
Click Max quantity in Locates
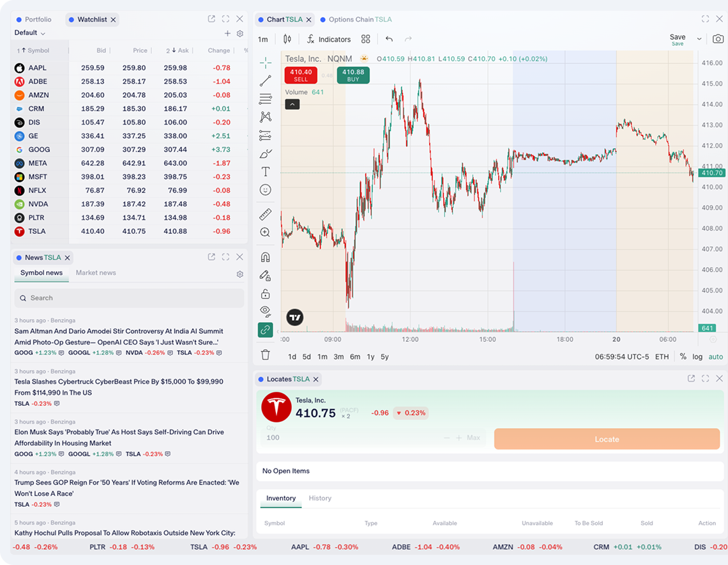coord(474,438)
